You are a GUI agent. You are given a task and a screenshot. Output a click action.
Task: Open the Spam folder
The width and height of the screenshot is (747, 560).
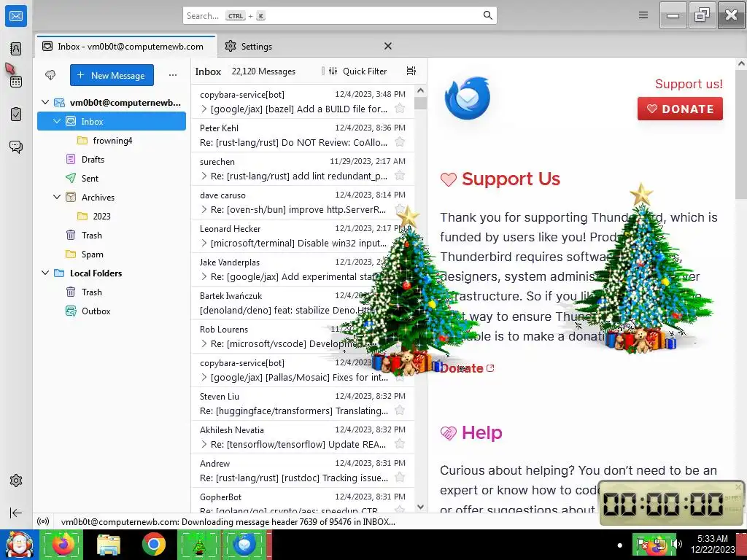tap(92, 254)
